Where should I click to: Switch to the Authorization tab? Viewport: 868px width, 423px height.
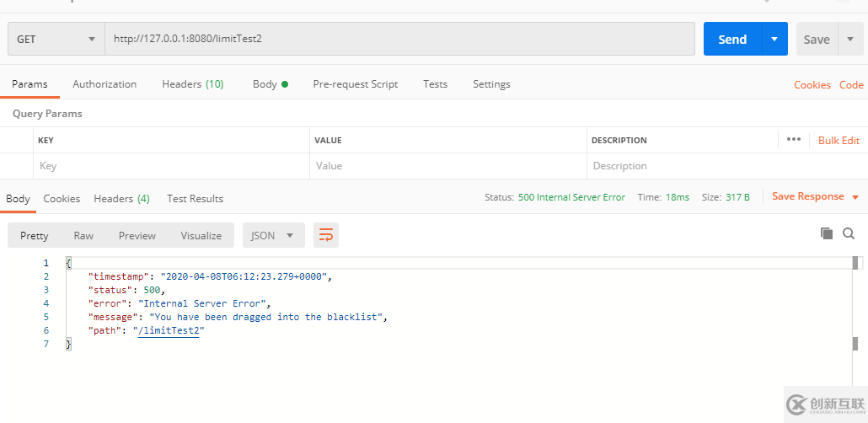(x=104, y=84)
